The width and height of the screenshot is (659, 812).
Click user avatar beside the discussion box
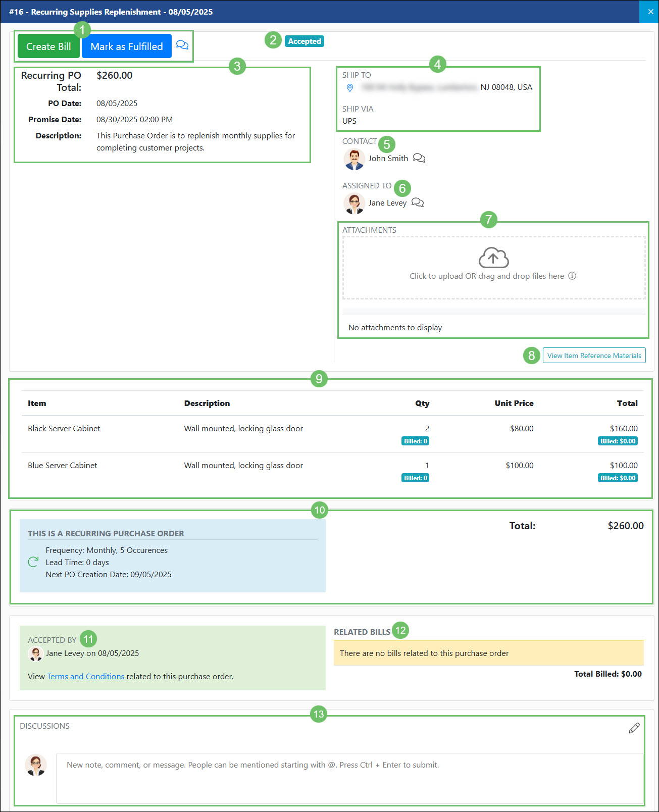tap(36, 765)
